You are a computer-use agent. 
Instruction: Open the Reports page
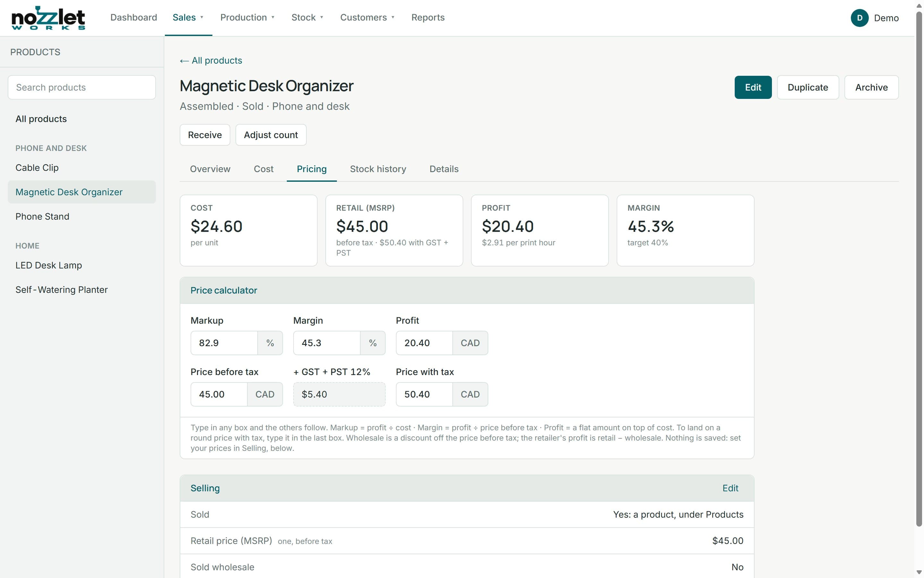[428, 18]
